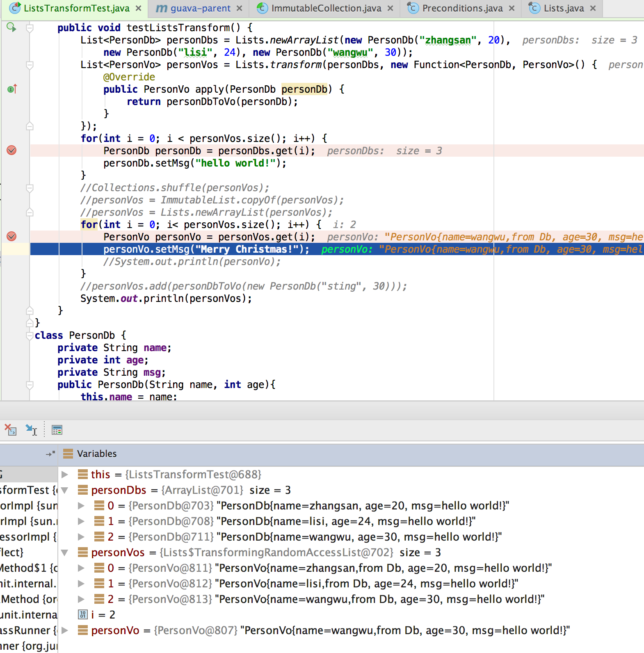Screen dimensions: 644x653
Task: Expand personDbs element 2 wangwu
Action: pyautogui.click(x=81, y=537)
